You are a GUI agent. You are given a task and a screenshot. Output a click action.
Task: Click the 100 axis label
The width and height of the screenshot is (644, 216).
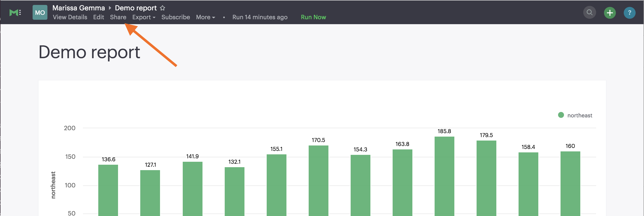point(70,185)
